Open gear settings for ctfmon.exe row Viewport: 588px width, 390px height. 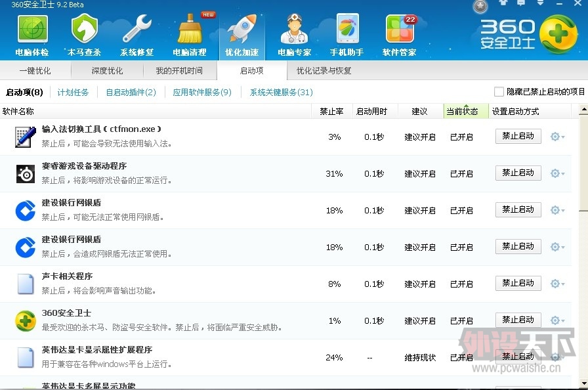coord(557,137)
